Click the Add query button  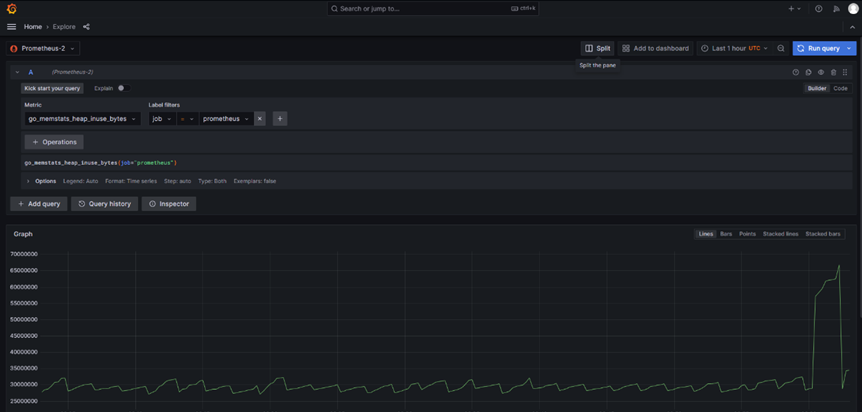point(38,204)
